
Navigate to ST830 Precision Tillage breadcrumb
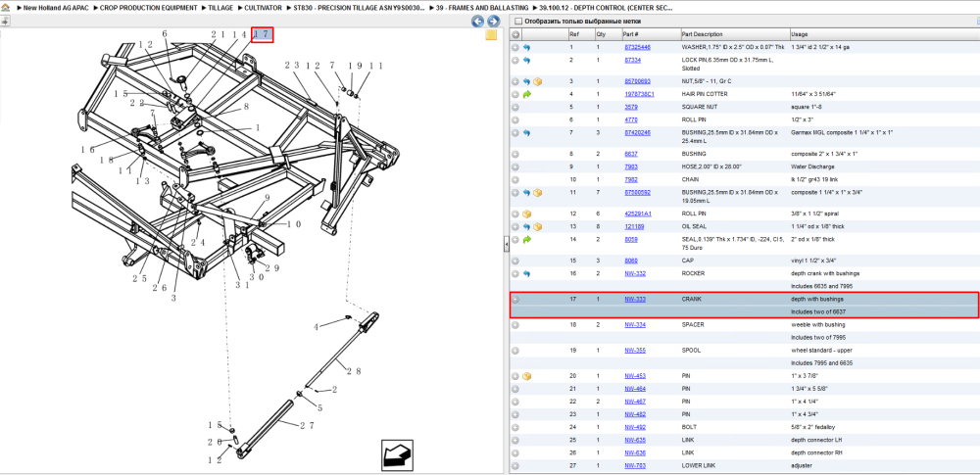[360, 8]
